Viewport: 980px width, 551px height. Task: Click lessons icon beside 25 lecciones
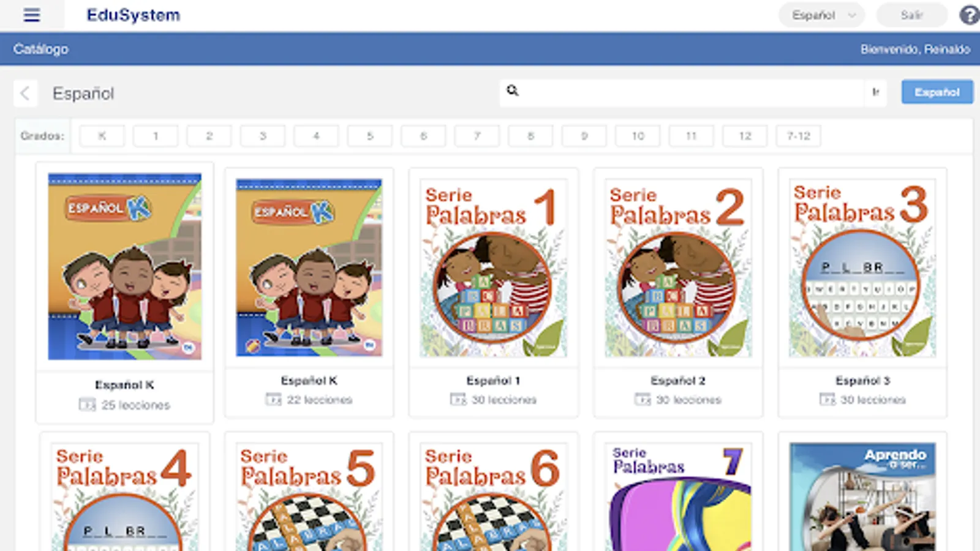(87, 405)
